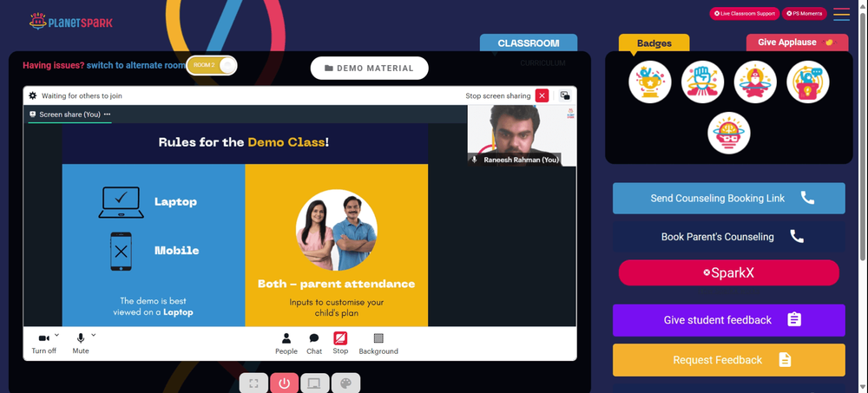This screenshot has height=393, width=868.
Task: Toggle the ROOM 2 alternate room switch
Action: 212,65
